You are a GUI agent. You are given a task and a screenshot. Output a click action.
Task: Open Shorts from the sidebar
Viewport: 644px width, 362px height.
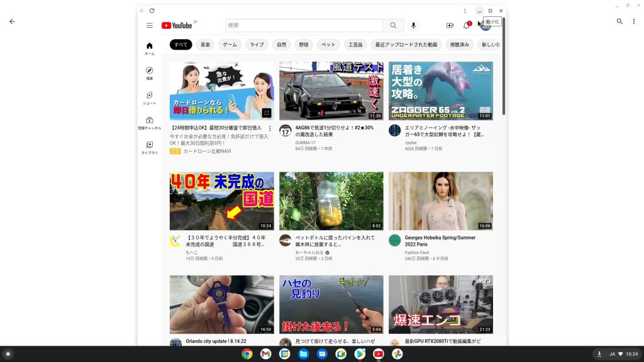point(149,98)
